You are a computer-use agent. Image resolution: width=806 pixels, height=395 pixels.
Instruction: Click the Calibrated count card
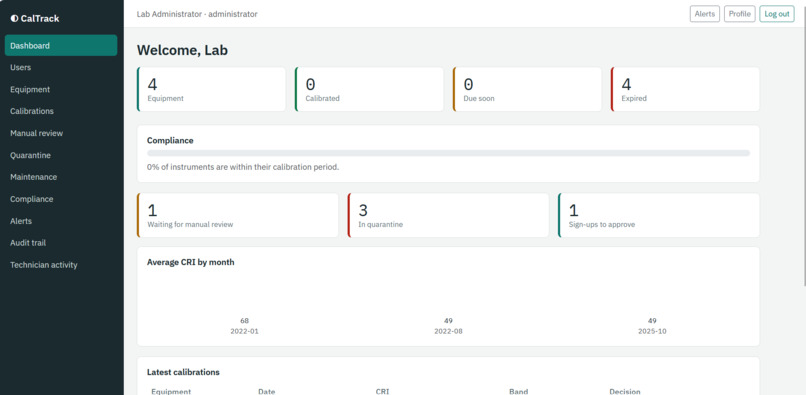[369, 89]
